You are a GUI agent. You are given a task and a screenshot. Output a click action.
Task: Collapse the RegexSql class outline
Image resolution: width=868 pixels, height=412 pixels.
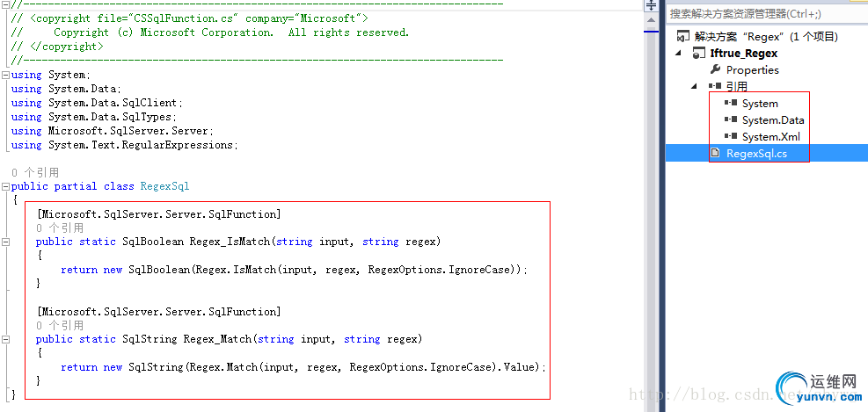point(5,186)
